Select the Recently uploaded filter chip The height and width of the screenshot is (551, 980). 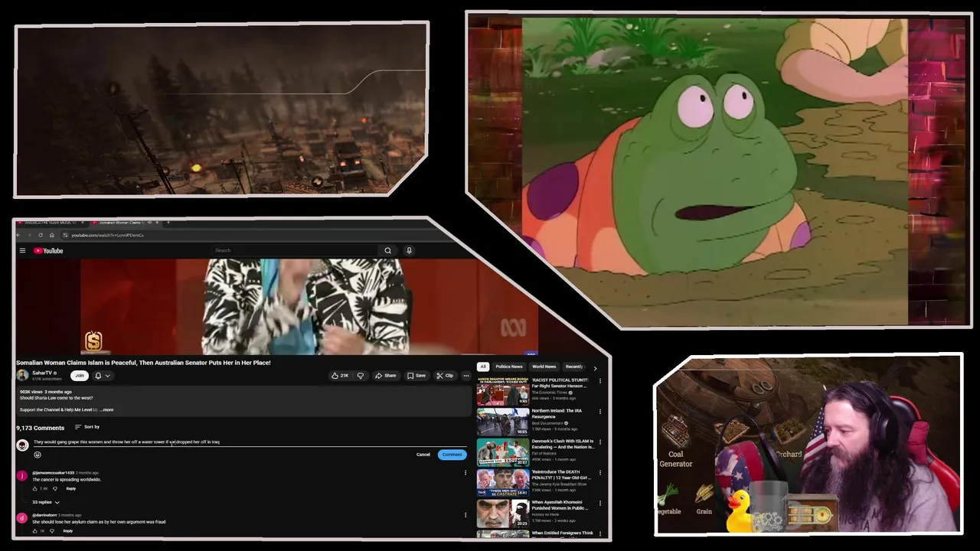[574, 367]
